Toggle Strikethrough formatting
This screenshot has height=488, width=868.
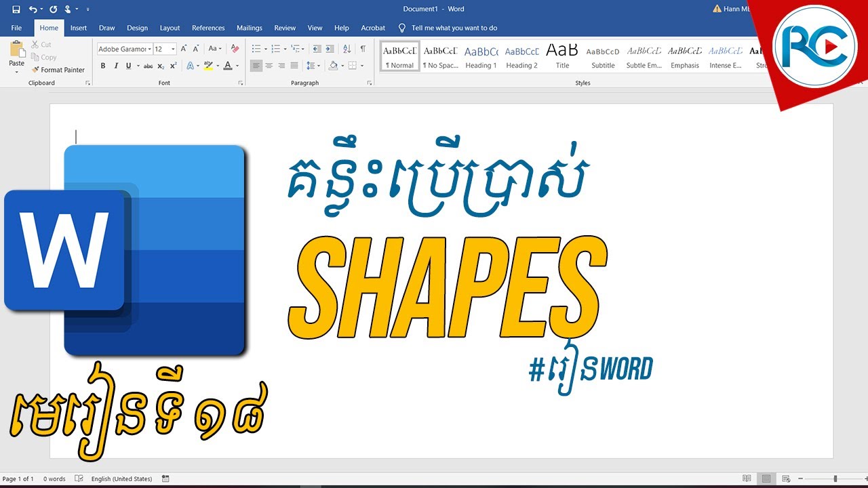coord(148,66)
